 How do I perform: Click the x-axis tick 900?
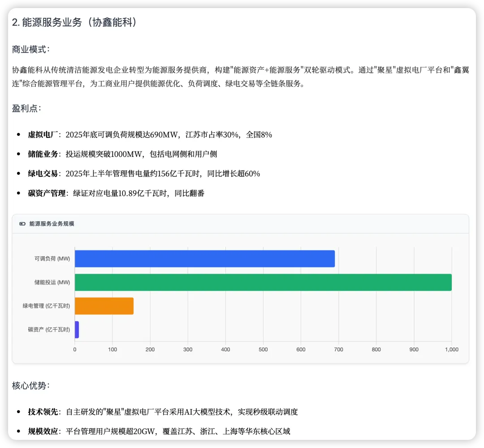414,349
